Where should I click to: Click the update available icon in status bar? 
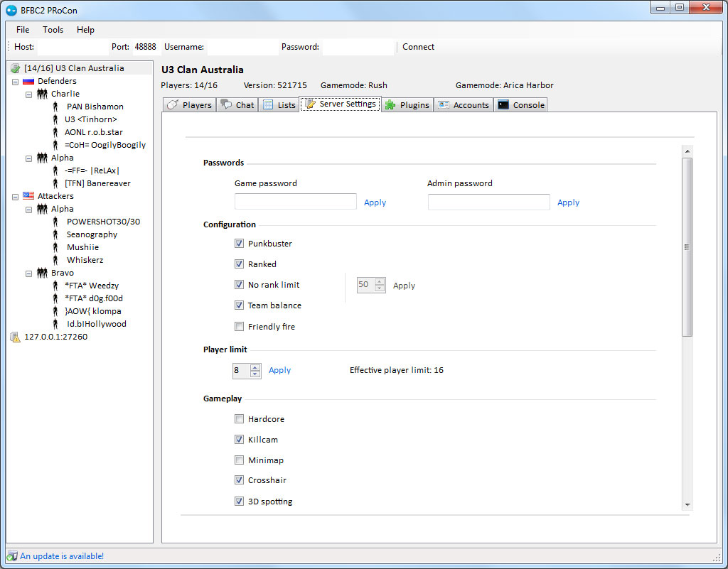12,556
